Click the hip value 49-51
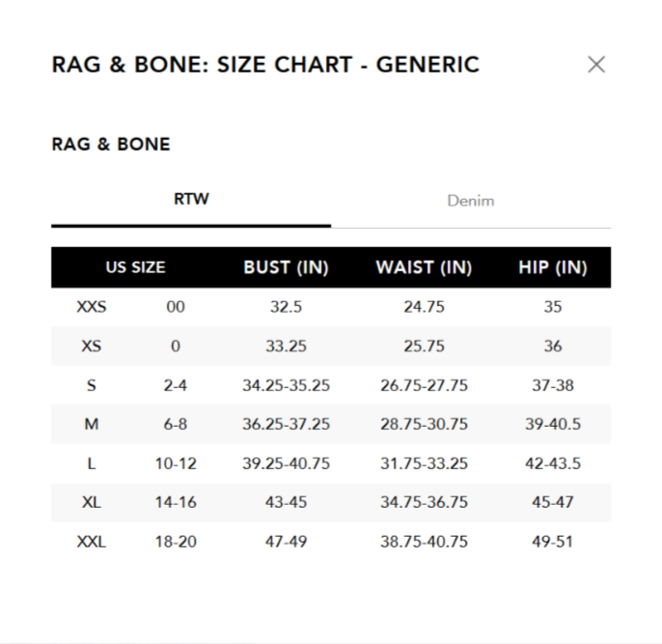The height and width of the screenshot is (644, 662). (552, 542)
